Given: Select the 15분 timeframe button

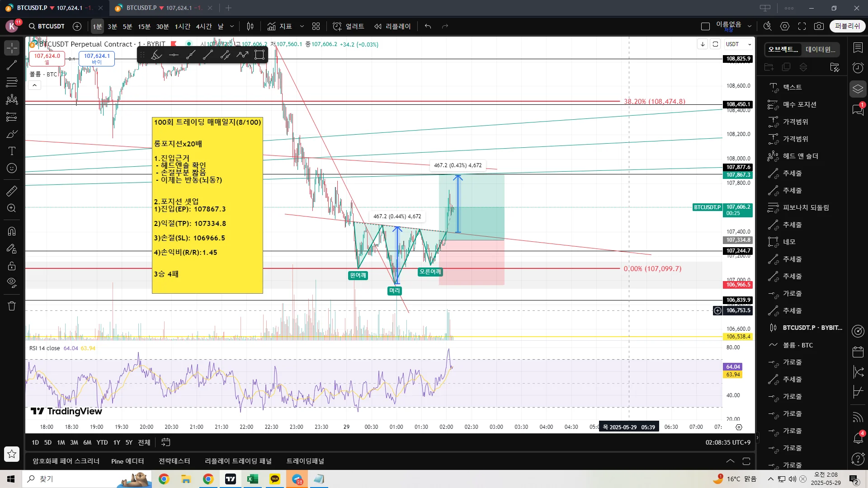Looking at the screenshot, I should click(144, 26).
